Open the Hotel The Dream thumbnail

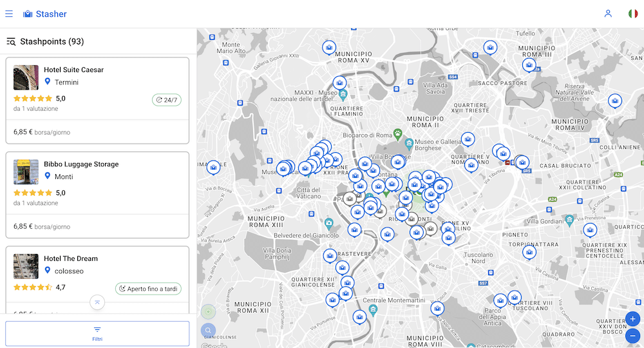(x=26, y=266)
